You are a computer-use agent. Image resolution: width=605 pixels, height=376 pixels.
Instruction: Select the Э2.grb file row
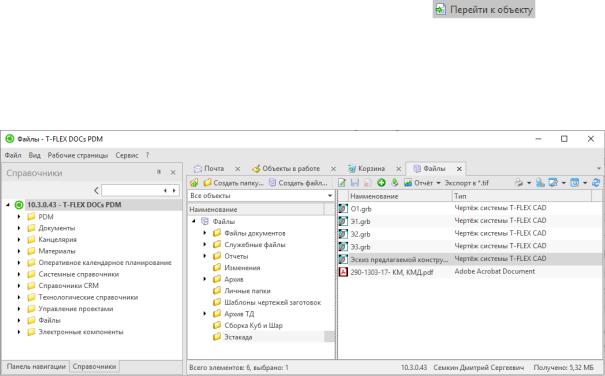(x=470, y=234)
